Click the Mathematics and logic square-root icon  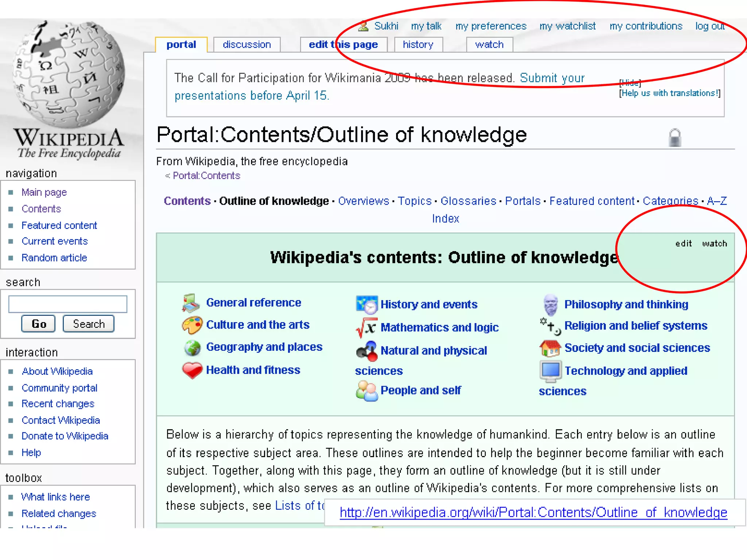click(x=366, y=327)
